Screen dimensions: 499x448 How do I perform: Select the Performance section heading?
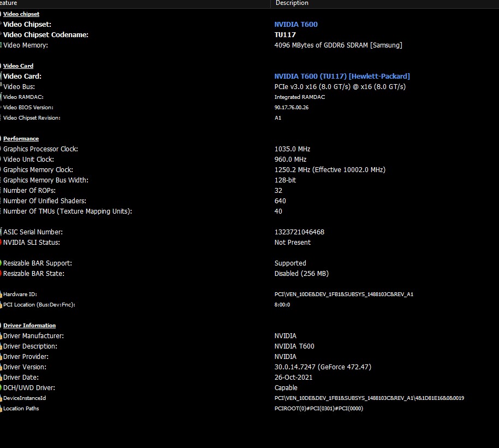tap(21, 139)
